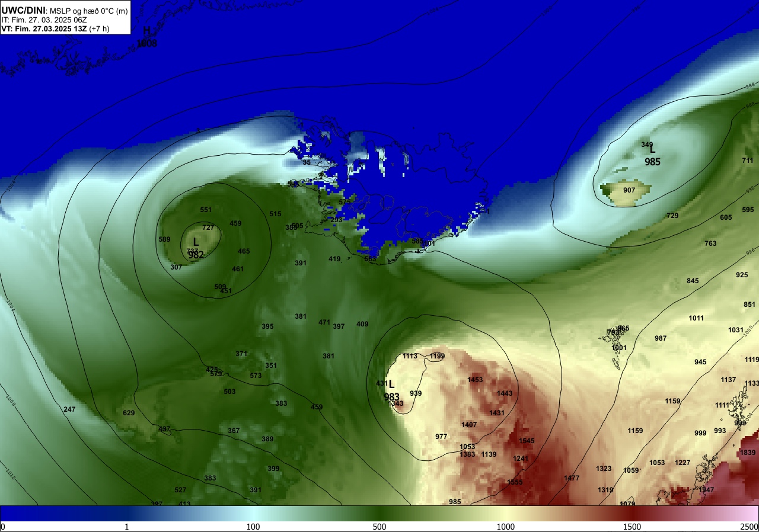The image size is (759, 532).
Task: Click the 977 height value
Action: point(441,437)
